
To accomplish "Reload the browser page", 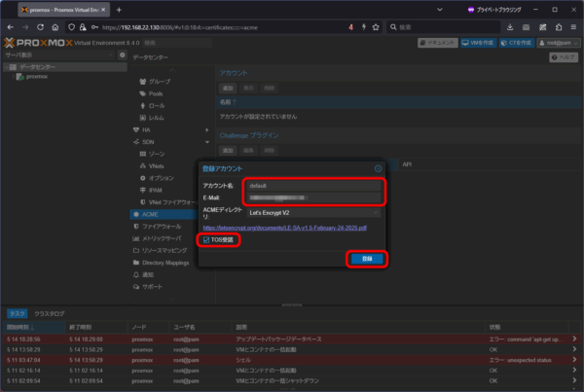I will tap(40, 27).
